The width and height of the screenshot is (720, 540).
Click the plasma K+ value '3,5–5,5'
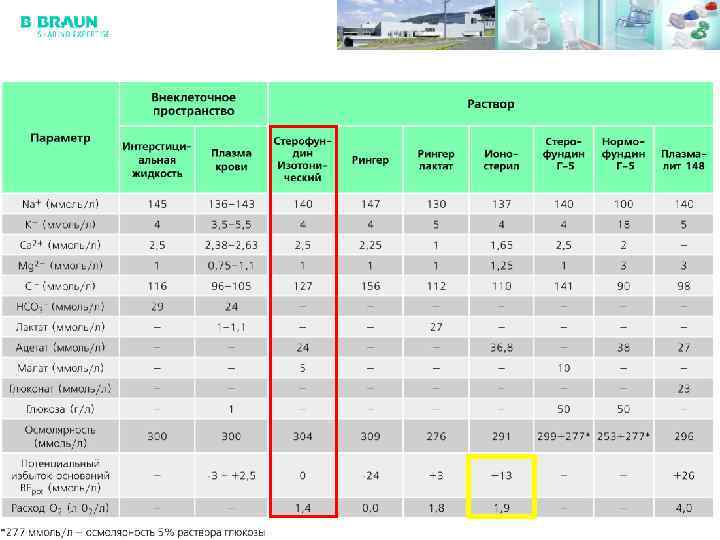(x=231, y=225)
